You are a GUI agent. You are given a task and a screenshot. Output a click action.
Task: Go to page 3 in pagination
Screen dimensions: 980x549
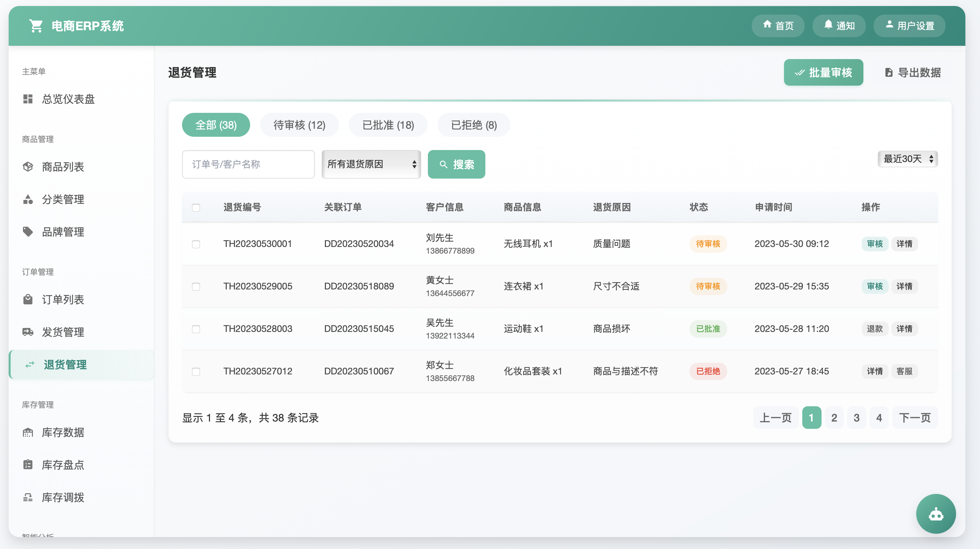click(856, 417)
